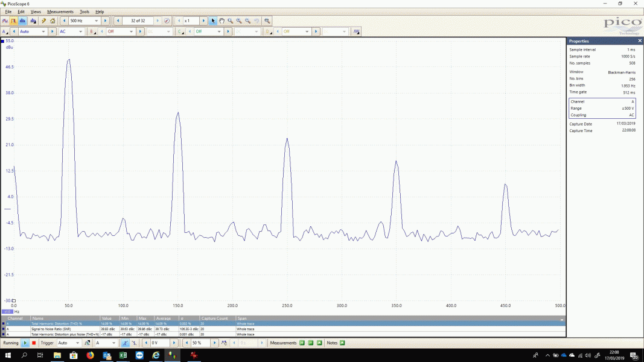Open the Edit menu
The image size is (644, 362).
(21, 12)
